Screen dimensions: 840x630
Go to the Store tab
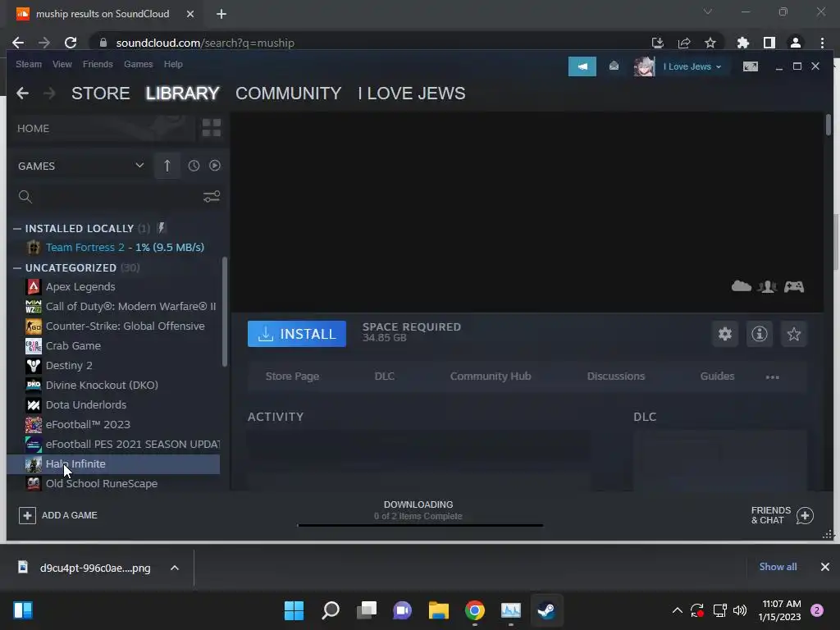[101, 94]
